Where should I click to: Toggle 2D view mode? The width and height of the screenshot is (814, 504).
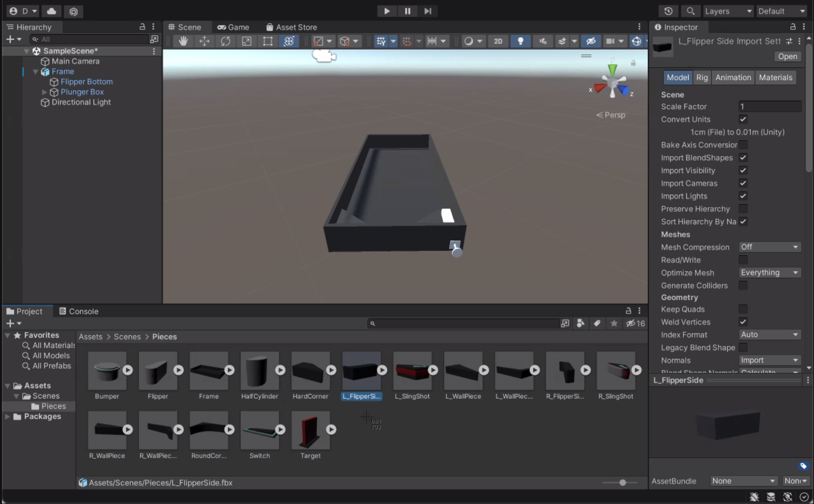498,41
